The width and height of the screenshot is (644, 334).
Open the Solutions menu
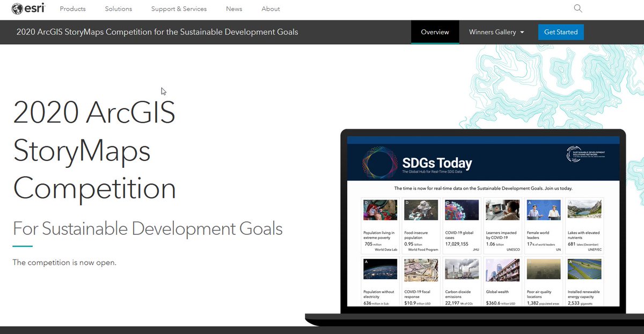click(119, 9)
